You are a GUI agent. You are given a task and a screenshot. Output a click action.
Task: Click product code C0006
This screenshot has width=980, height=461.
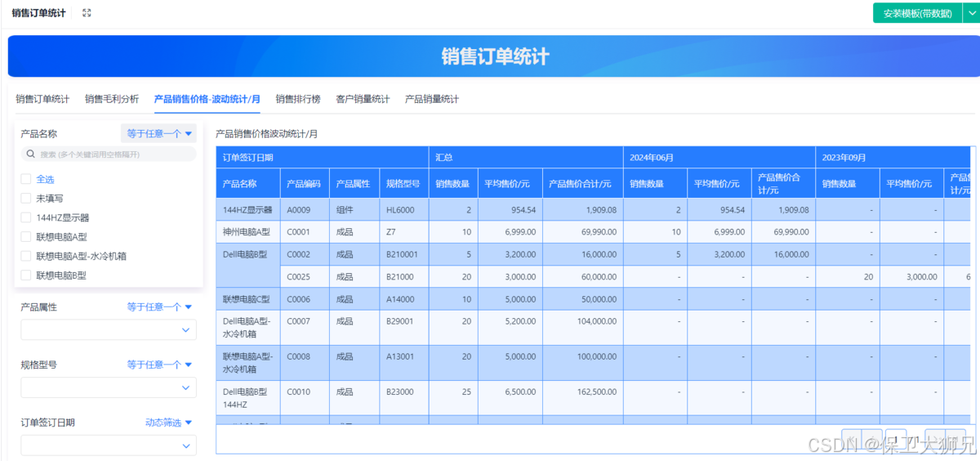tap(305, 299)
